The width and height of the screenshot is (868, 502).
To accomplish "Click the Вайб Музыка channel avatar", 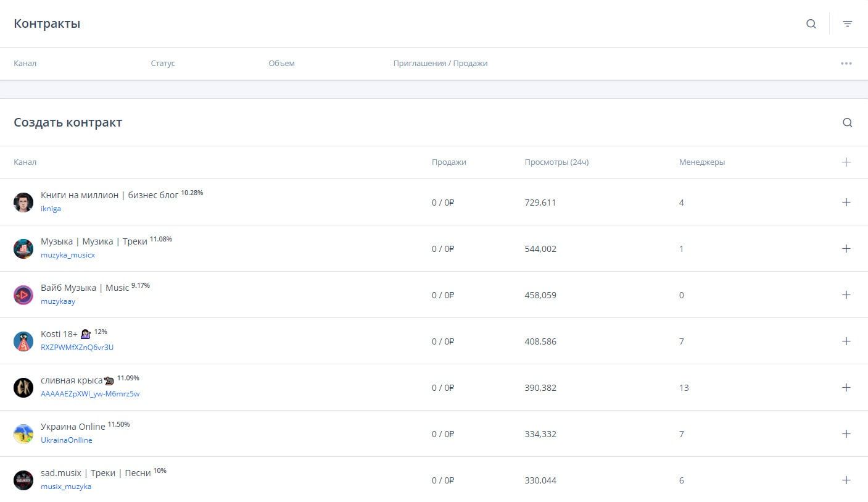I will [23, 295].
